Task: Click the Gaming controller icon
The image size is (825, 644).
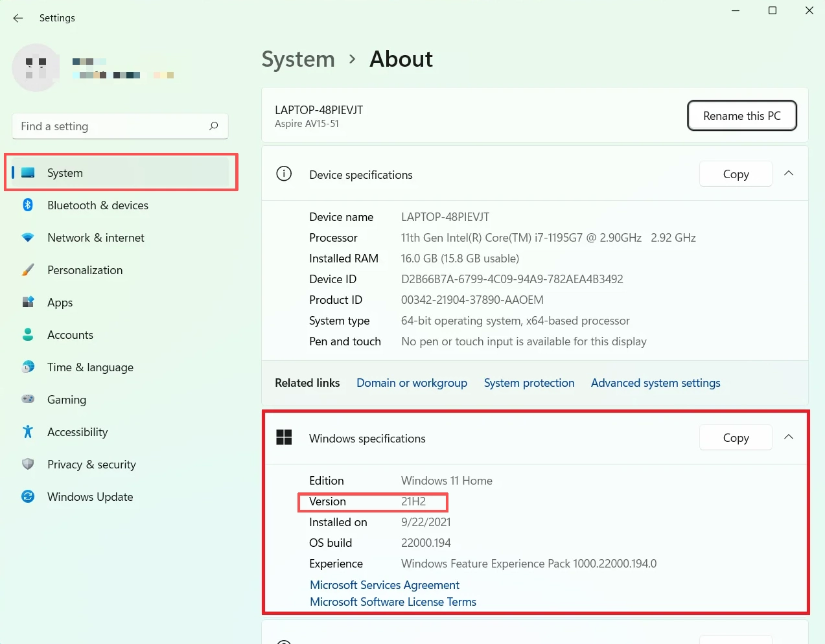Action: click(x=28, y=399)
